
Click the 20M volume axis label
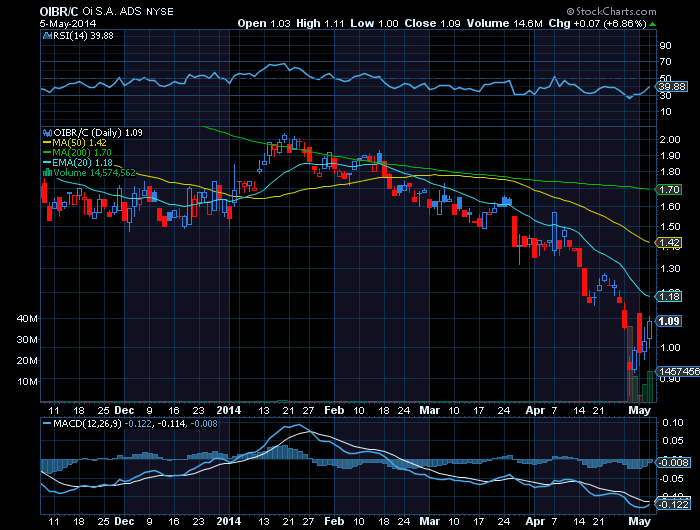tap(27, 361)
